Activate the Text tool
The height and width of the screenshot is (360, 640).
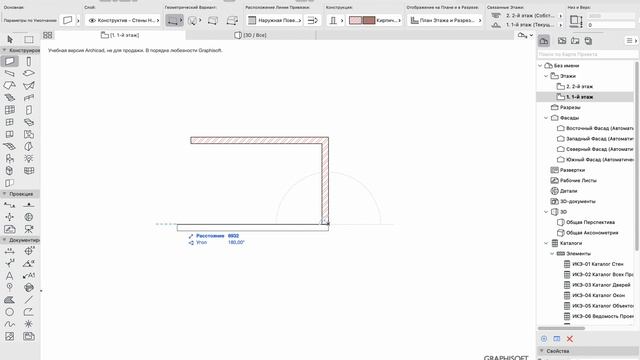pyautogui.click(x=10, y=276)
